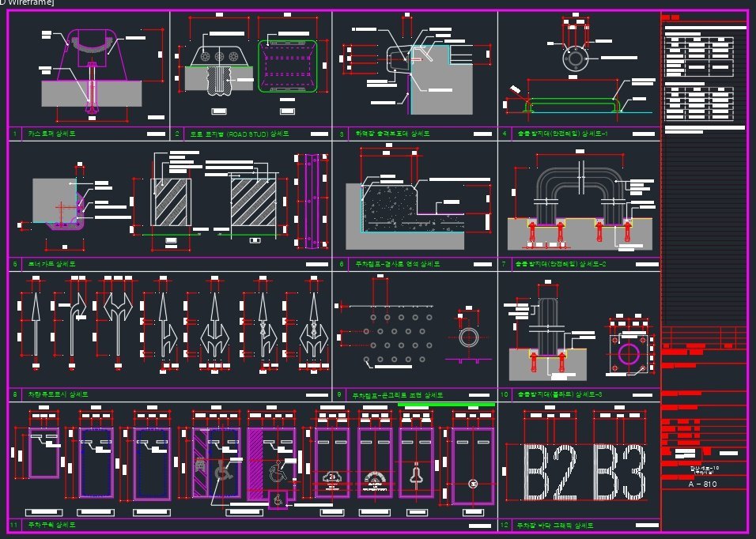This screenshot has height=539, width=756.
Task: Click the magenta hatched parking column area
Action: click(255, 461)
